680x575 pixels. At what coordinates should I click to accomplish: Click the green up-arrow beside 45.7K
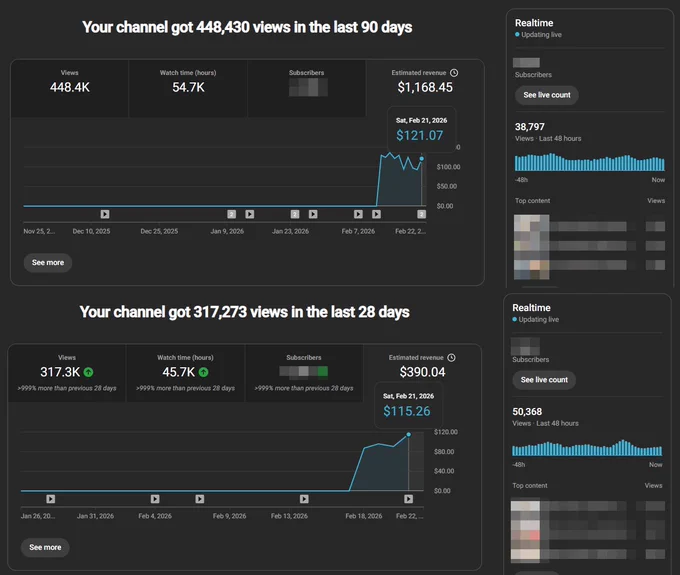tap(203, 372)
